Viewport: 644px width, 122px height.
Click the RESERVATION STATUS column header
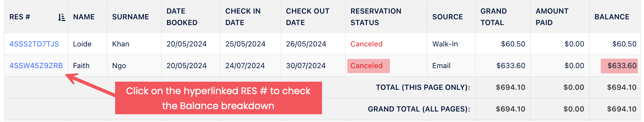[376, 17]
